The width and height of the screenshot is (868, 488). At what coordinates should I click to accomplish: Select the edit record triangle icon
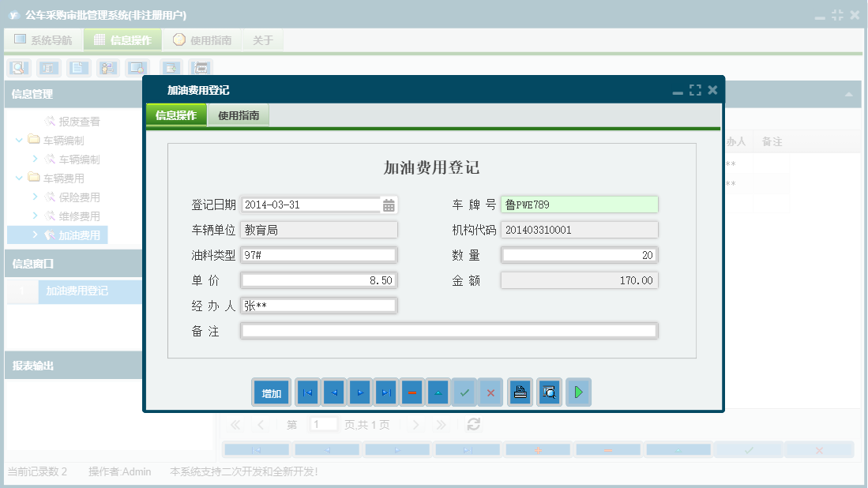[437, 392]
